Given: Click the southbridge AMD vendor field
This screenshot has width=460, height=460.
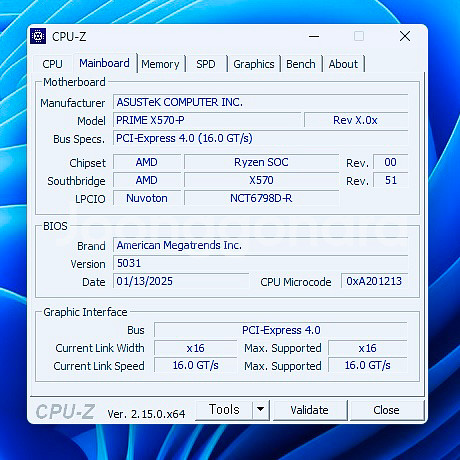Looking at the screenshot, I should [x=147, y=180].
